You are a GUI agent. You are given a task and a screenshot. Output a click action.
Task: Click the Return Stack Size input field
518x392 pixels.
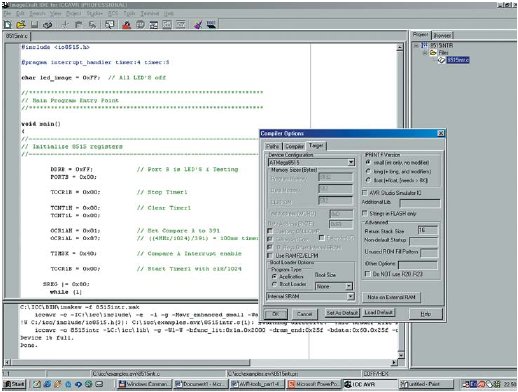[428, 230]
